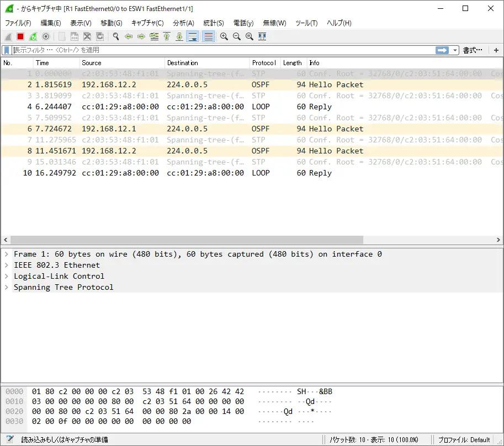
Task: Click the open capture file icon
Action: point(62,36)
